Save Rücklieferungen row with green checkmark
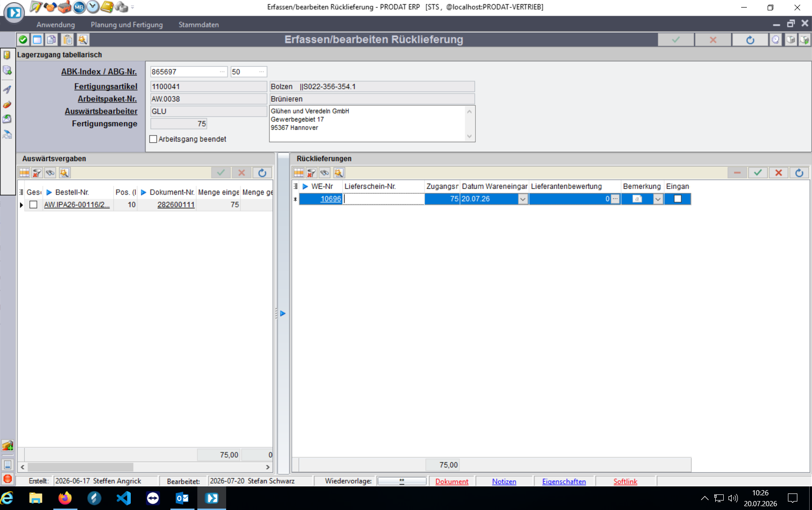 tap(758, 173)
